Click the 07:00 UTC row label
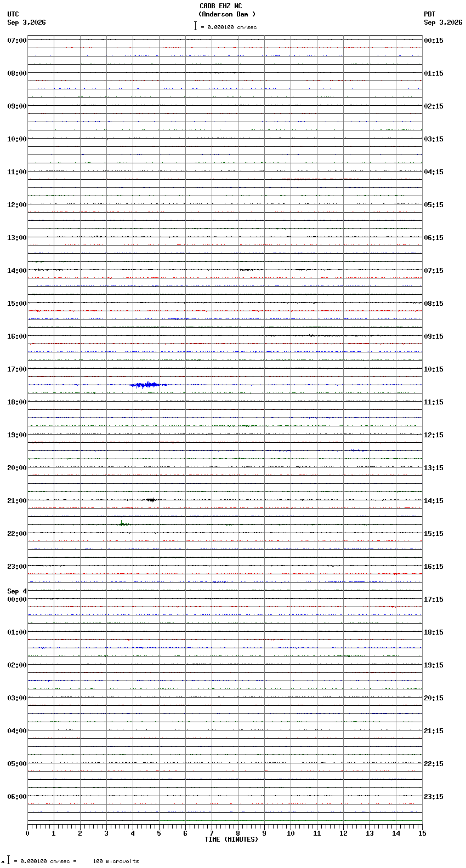This screenshot has height=868, width=466. click(17, 41)
